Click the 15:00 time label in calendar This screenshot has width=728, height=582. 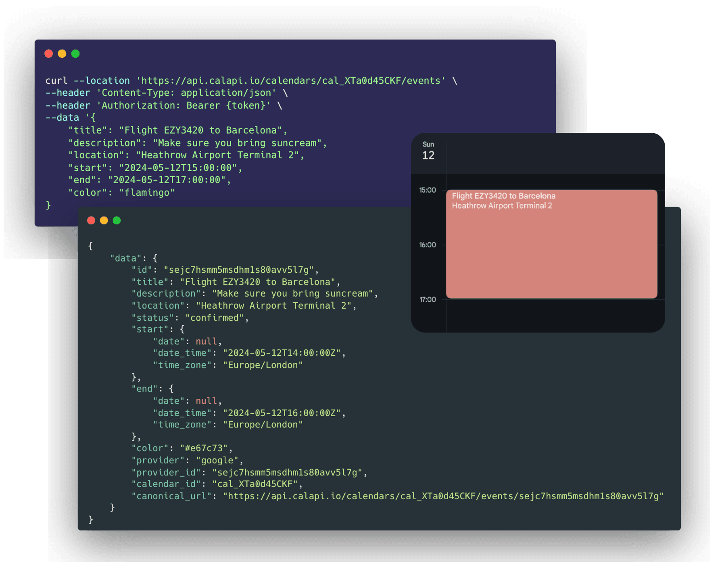428,190
